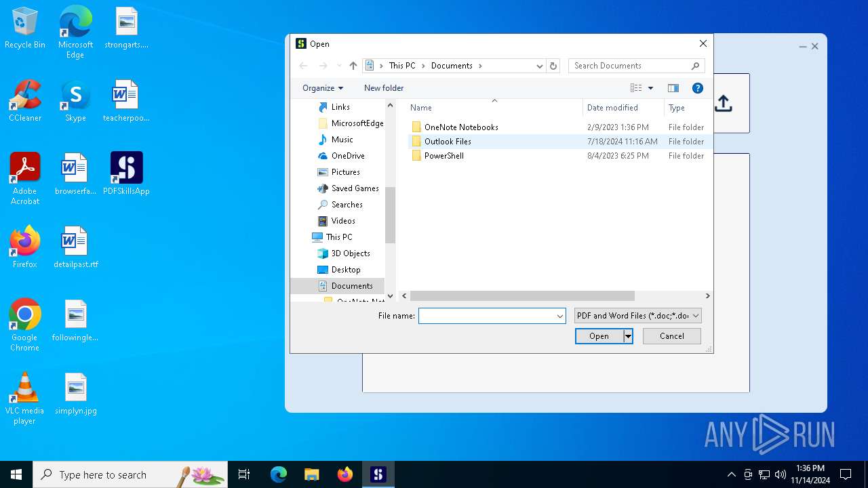Open the Outlook Files folder
The height and width of the screenshot is (488, 868).
pyautogui.click(x=448, y=142)
